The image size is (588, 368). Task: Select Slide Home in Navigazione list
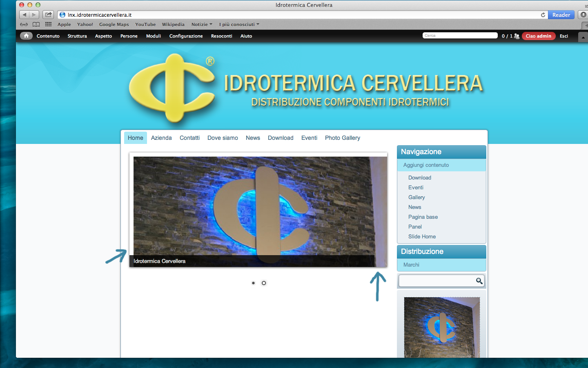coord(422,237)
